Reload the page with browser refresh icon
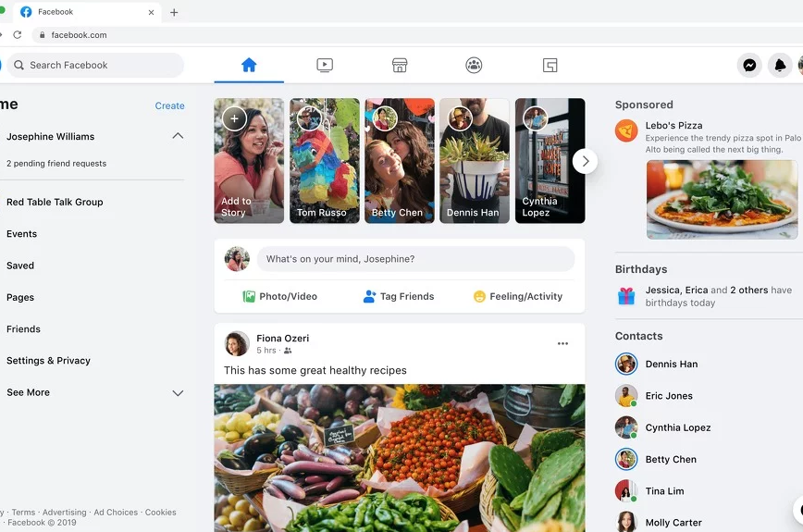This screenshot has height=532, width=803. point(17,35)
